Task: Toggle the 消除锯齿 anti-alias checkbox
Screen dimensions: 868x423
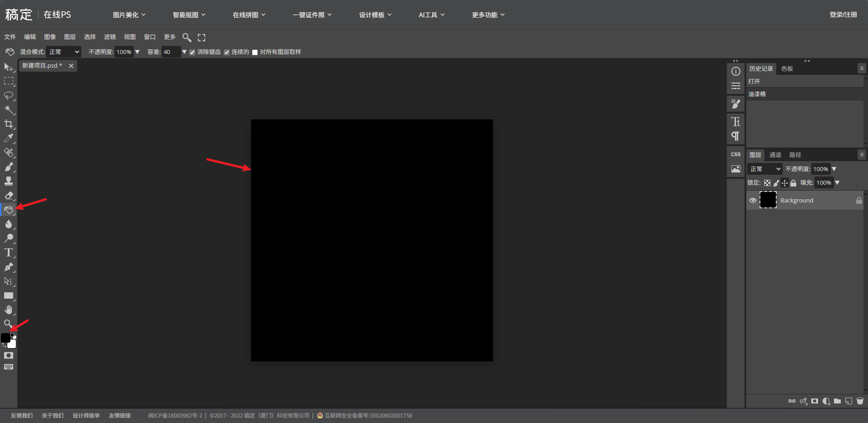Action: point(192,52)
